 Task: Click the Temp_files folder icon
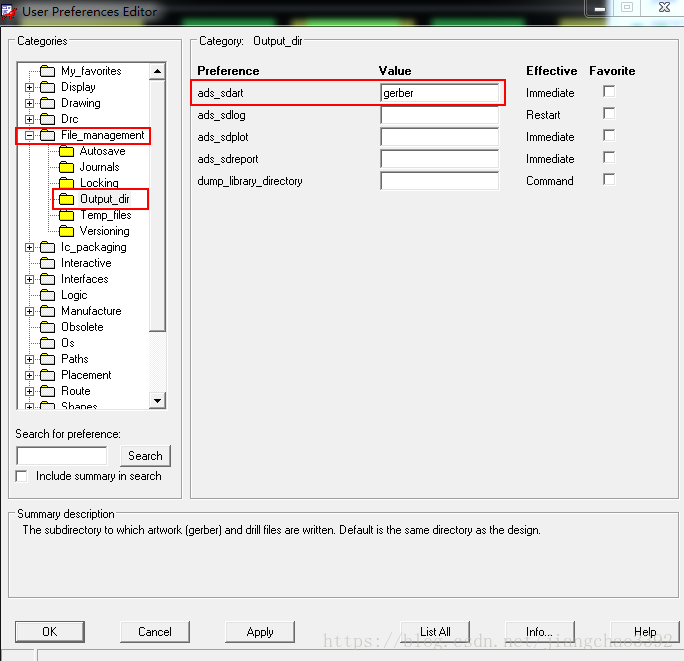[66, 215]
